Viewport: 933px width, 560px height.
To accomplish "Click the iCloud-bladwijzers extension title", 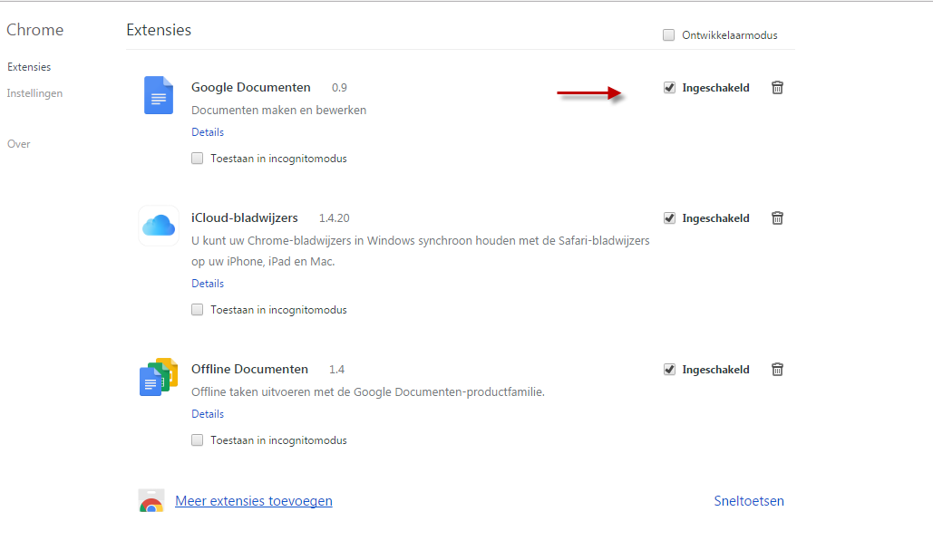I will (245, 218).
